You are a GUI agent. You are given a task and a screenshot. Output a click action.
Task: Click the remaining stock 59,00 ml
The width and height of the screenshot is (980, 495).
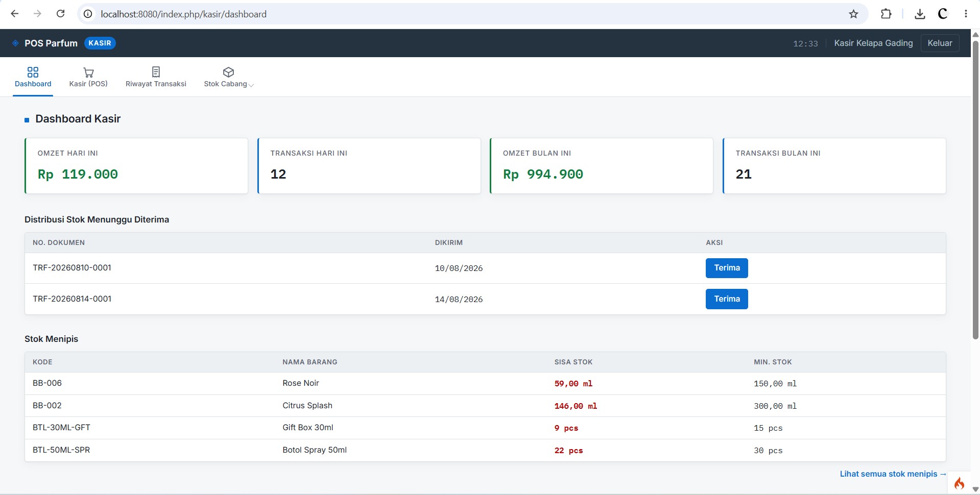[573, 384]
